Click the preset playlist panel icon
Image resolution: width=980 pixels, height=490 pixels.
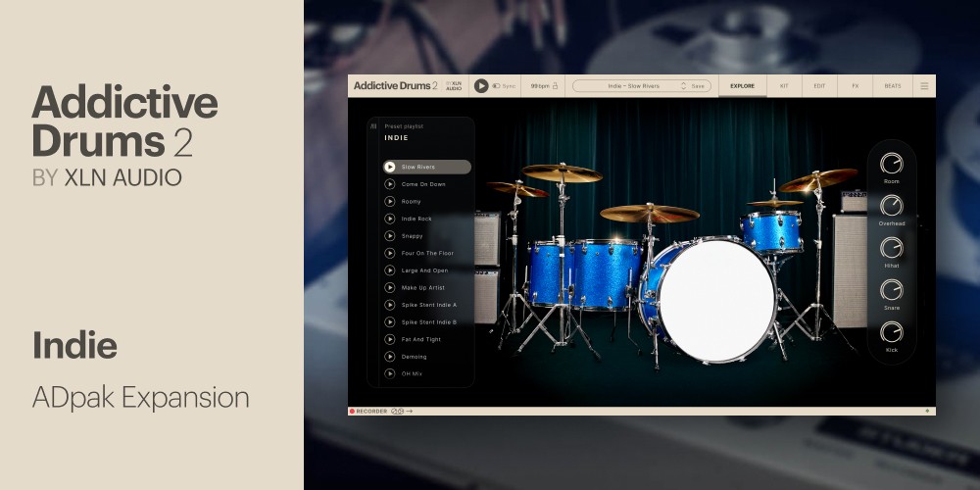(x=373, y=126)
